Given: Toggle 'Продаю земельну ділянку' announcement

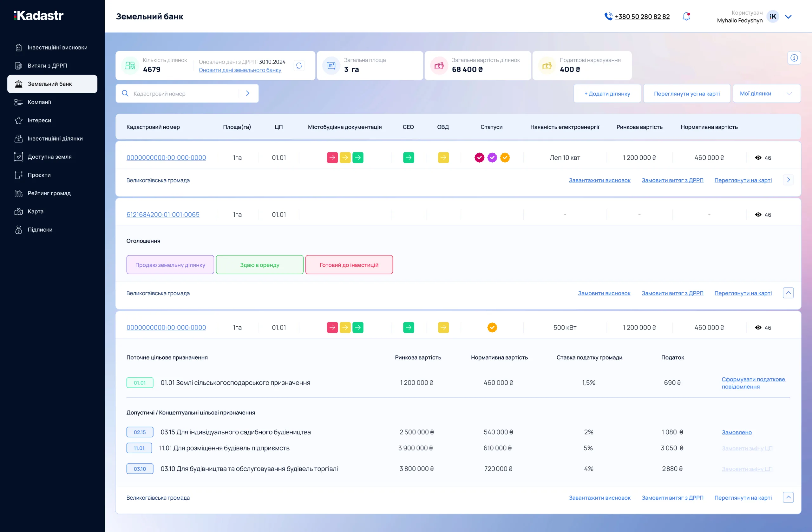Looking at the screenshot, I should (170, 265).
